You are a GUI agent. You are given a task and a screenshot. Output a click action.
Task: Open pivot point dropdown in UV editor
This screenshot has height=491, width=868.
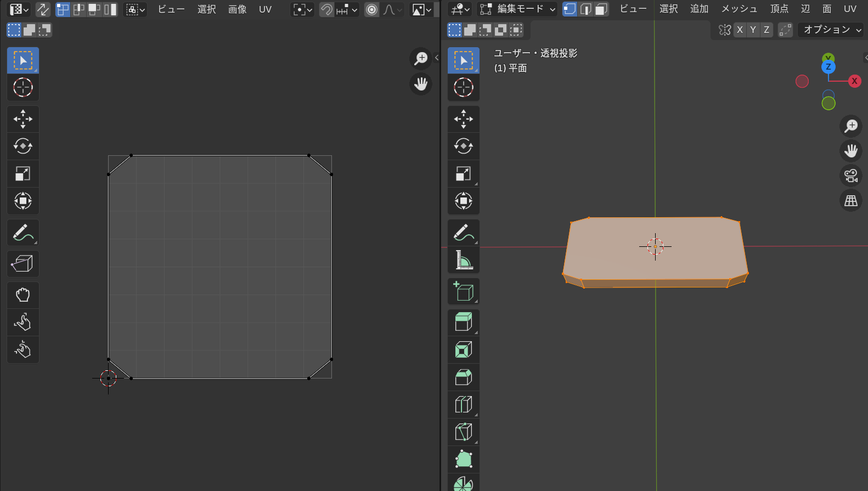coord(302,9)
